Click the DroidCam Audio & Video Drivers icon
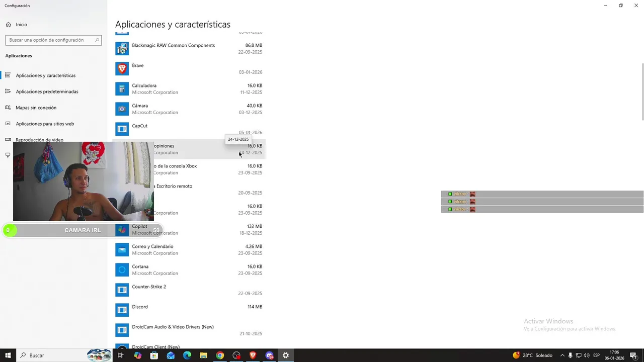Screen dimensions: 644x362 (122, 330)
